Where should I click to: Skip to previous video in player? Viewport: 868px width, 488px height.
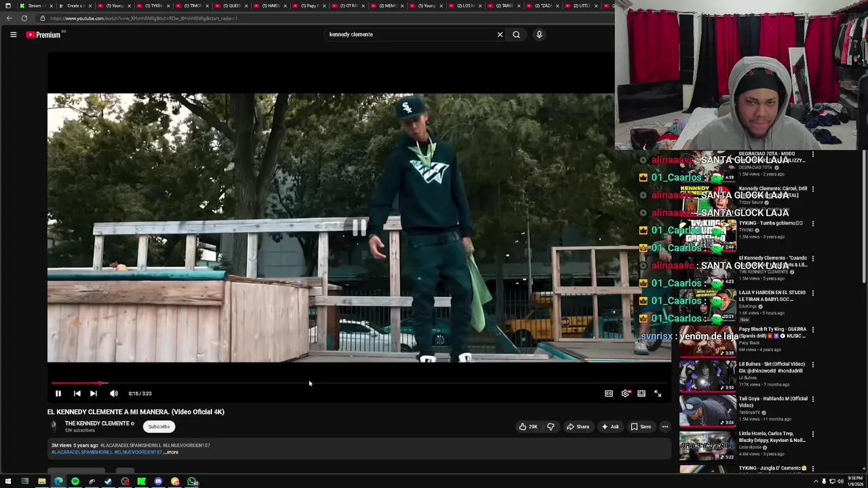pos(77,393)
